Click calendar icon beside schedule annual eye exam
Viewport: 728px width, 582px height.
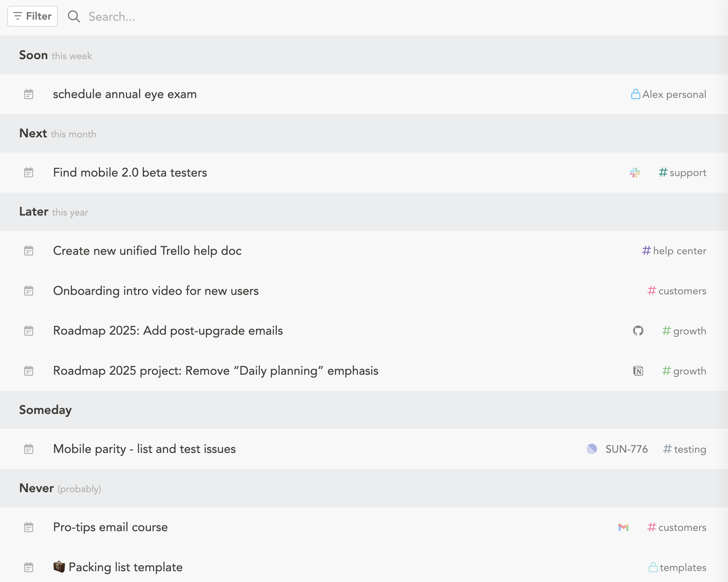(x=29, y=94)
